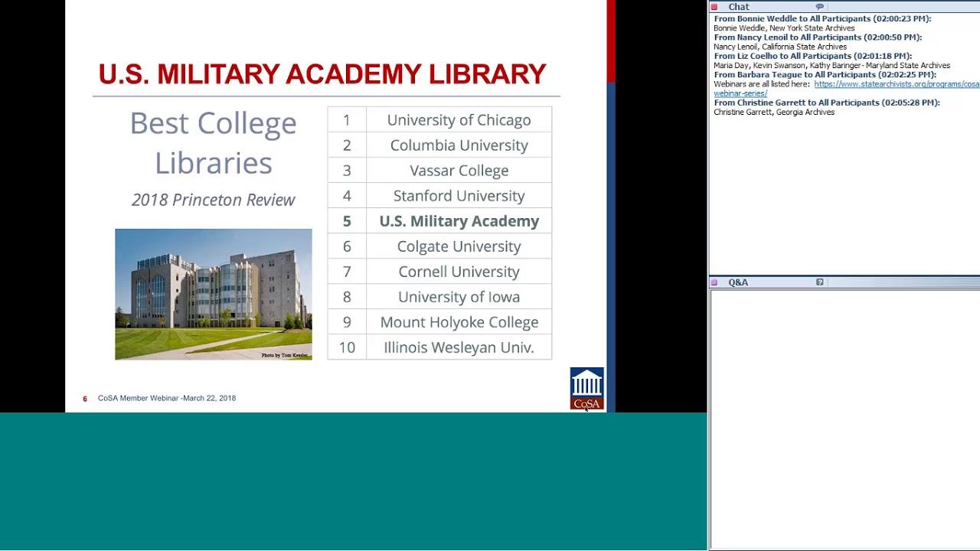Select the 'Mount Holyoke College' table cell

(459, 322)
